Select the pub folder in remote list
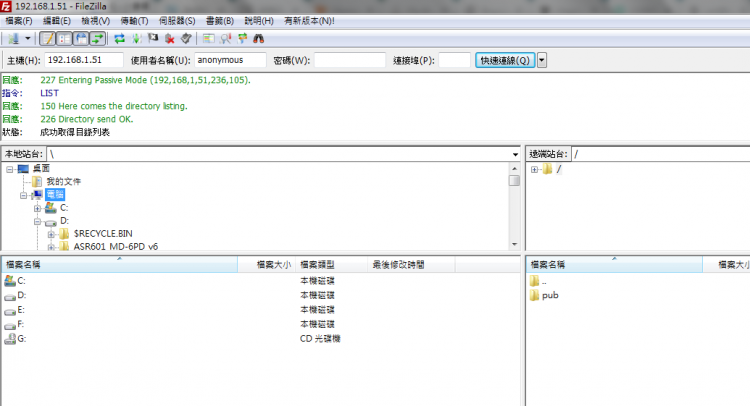 click(550, 295)
